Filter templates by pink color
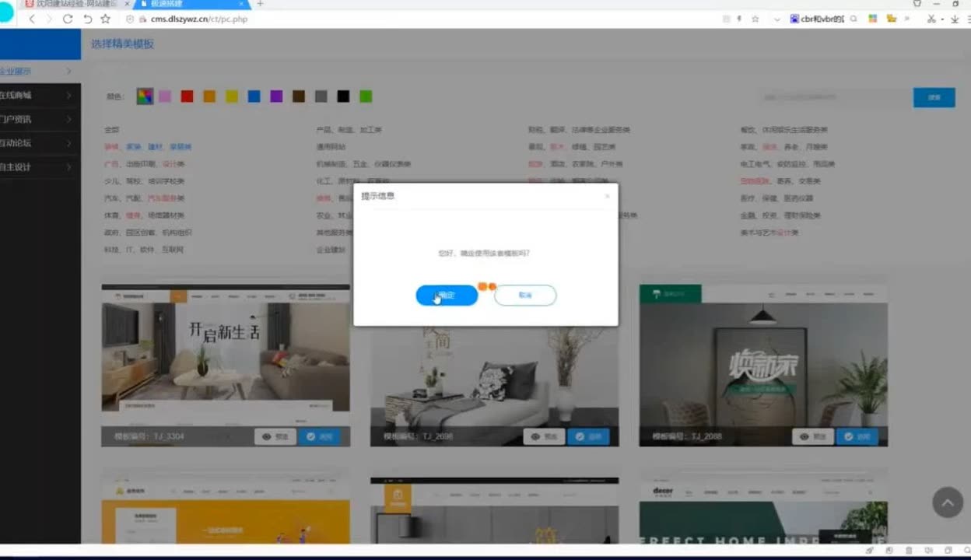This screenshot has width=971, height=560. coord(165,96)
